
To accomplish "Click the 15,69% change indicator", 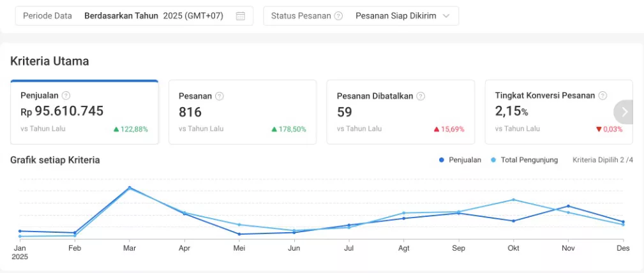I will click(449, 129).
